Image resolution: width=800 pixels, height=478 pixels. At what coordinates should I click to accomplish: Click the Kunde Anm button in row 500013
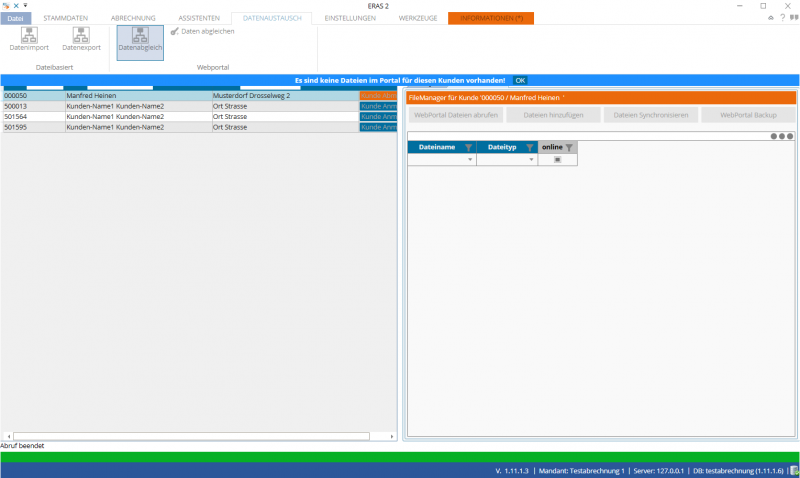click(378, 106)
